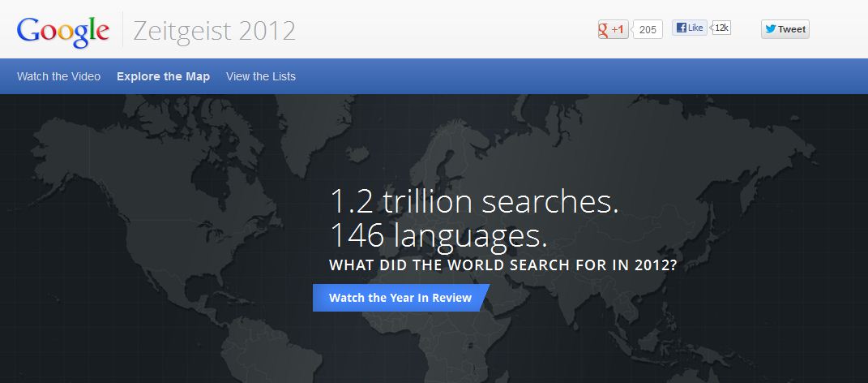Click the Twitter Tweet button

(785, 29)
